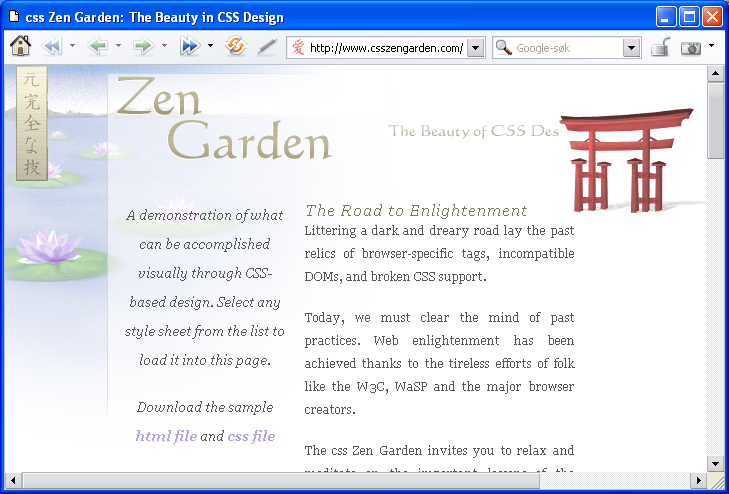The width and height of the screenshot is (729, 494).
Task: Open the Forward history dropdown arrow
Action: pos(164,46)
